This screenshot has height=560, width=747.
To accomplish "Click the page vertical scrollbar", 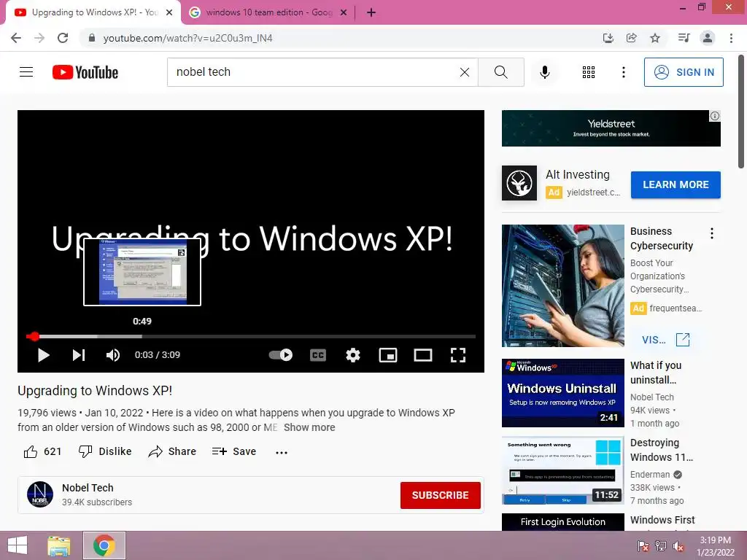I will pos(741,112).
